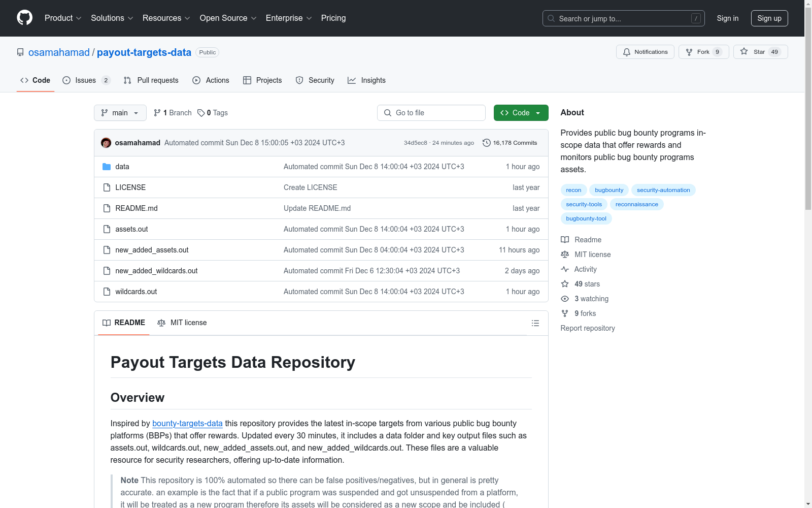Click the assets.out file icon

pyautogui.click(x=107, y=229)
